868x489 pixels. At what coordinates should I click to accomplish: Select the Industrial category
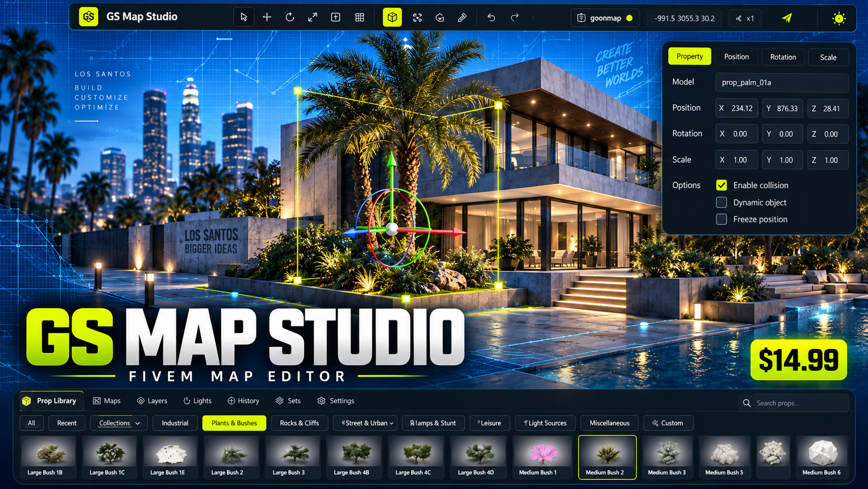point(175,423)
